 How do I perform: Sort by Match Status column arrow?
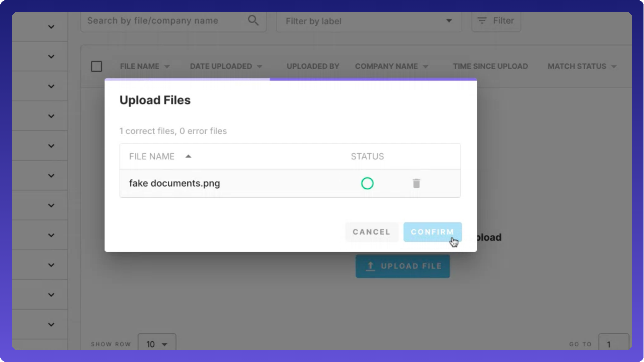[614, 67]
